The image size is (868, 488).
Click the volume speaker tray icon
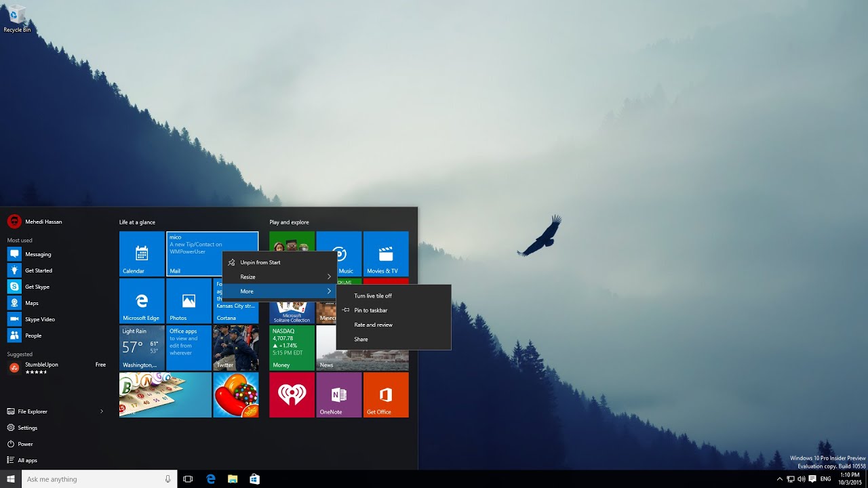[x=802, y=479]
